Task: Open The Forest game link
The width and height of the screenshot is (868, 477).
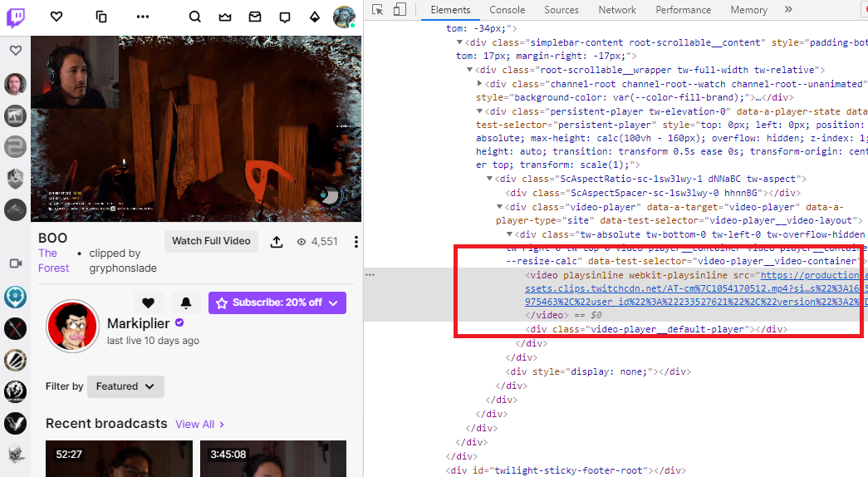Action: click(x=53, y=260)
